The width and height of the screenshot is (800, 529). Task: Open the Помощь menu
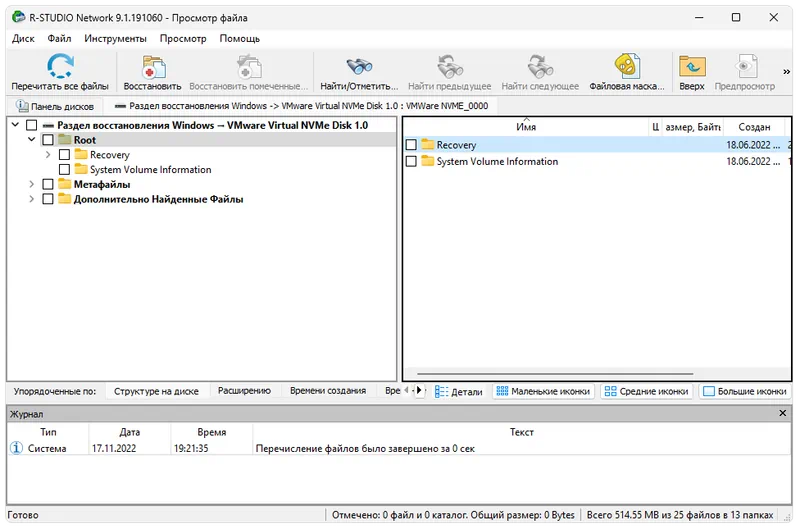[239, 39]
